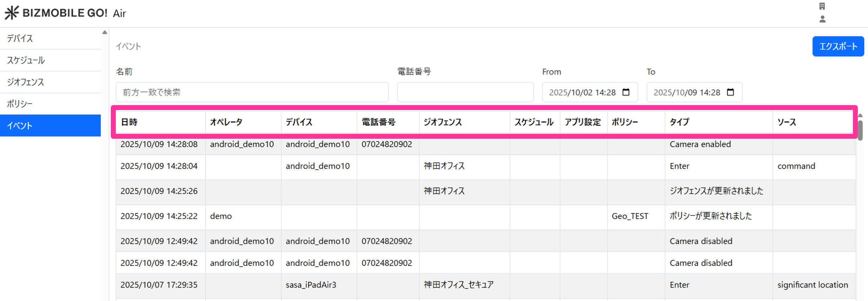
Task: Click the タイプ column header
Action: click(679, 122)
